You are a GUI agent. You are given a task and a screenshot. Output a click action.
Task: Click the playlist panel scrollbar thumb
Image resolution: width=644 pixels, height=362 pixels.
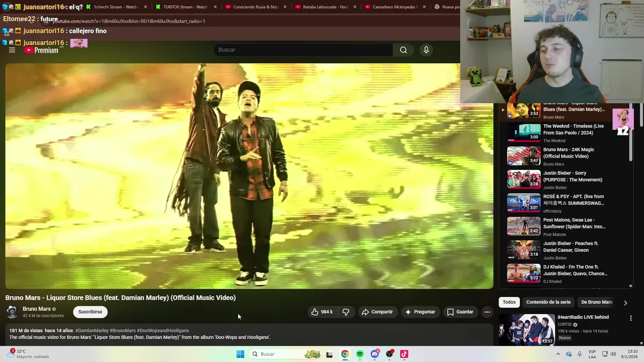click(631, 133)
